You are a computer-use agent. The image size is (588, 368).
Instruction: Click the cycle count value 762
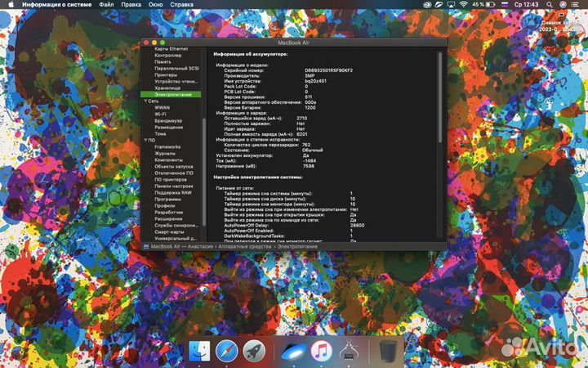click(306, 145)
